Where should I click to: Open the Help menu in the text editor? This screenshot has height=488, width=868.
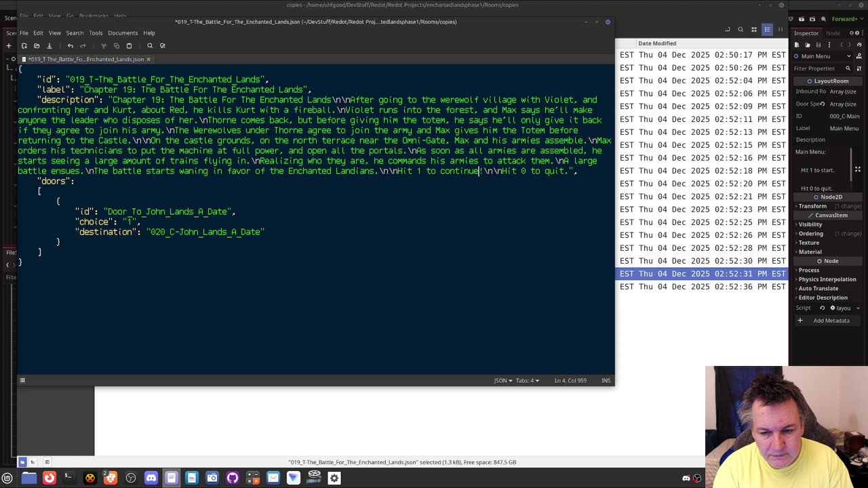point(149,33)
